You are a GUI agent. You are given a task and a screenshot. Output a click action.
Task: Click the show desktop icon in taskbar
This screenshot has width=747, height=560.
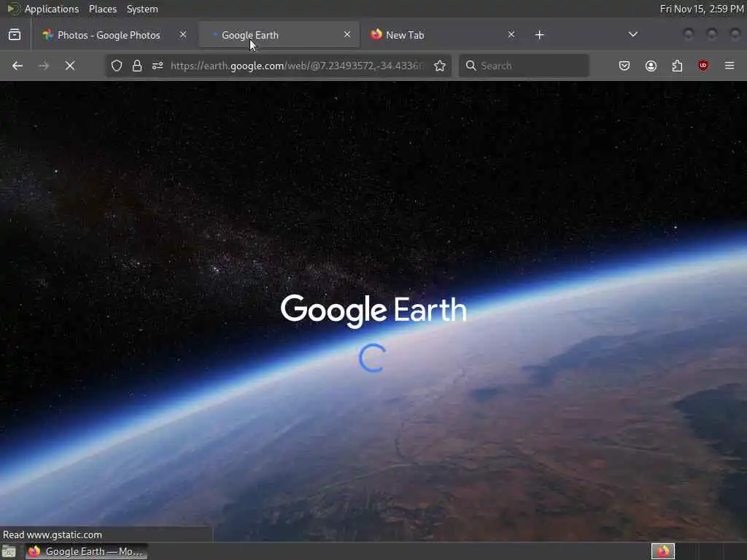pos(9,552)
